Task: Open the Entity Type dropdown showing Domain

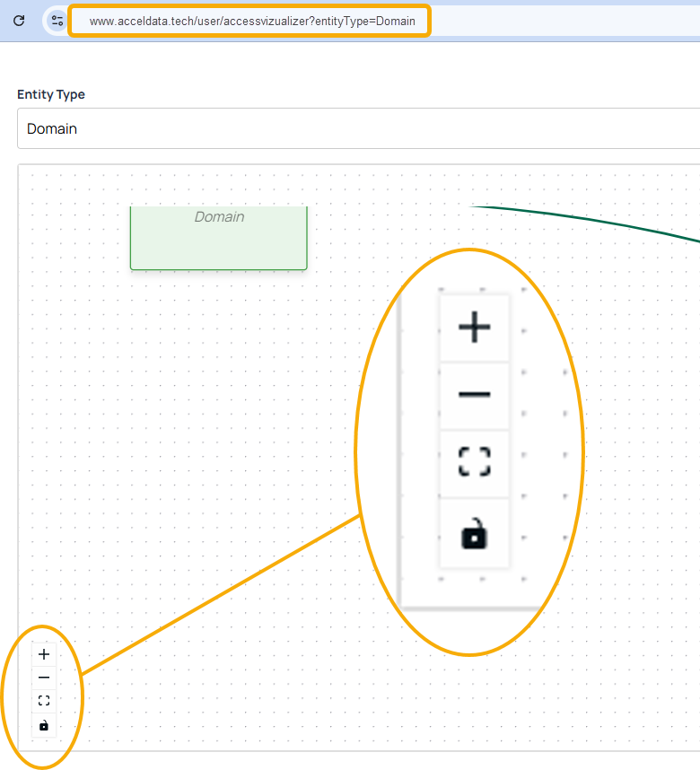Action: [x=359, y=128]
